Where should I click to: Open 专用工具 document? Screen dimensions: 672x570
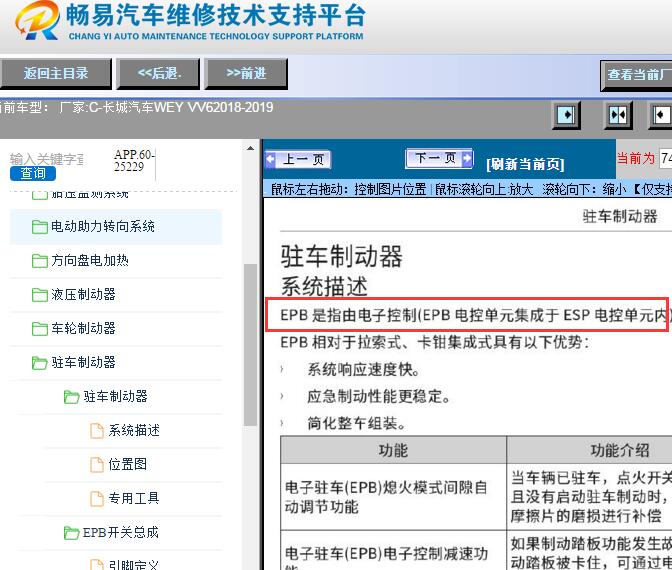(x=134, y=498)
